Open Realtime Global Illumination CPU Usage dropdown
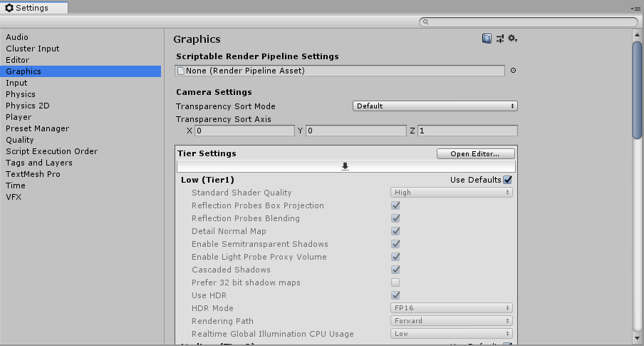 (x=452, y=334)
